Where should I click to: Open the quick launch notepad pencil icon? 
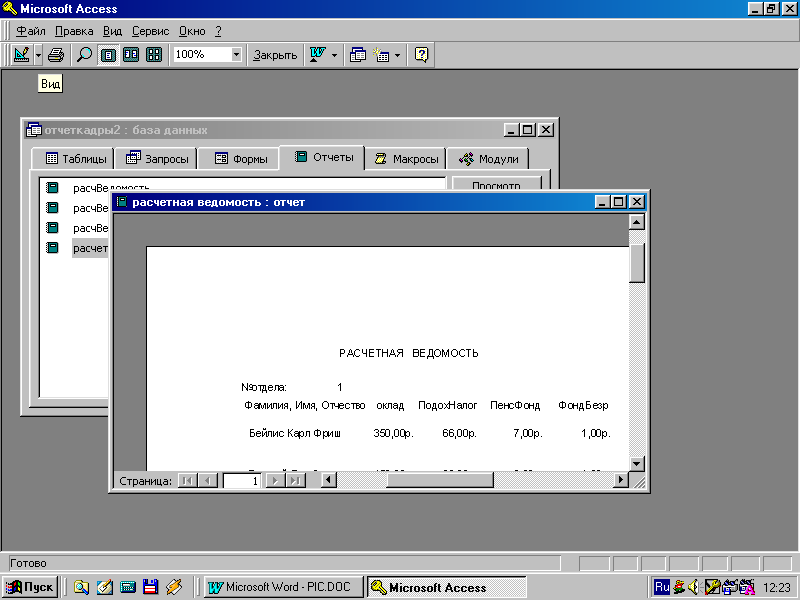click(x=104, y=587)
